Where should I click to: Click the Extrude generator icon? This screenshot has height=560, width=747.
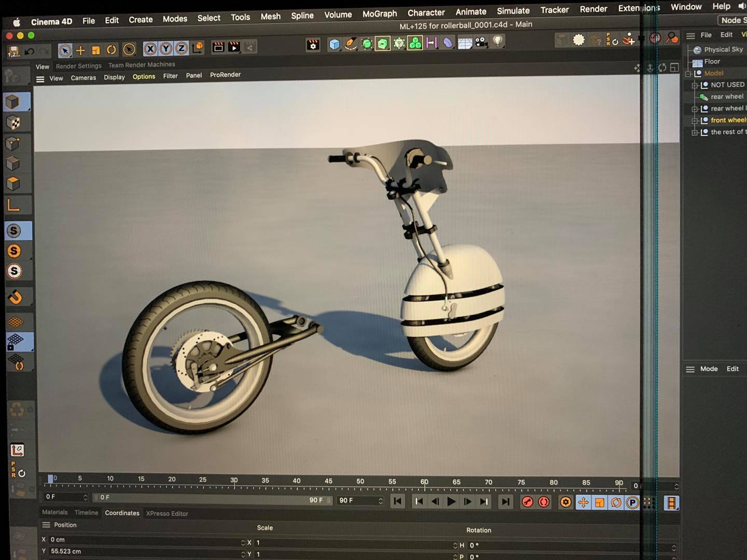point(383,44)
